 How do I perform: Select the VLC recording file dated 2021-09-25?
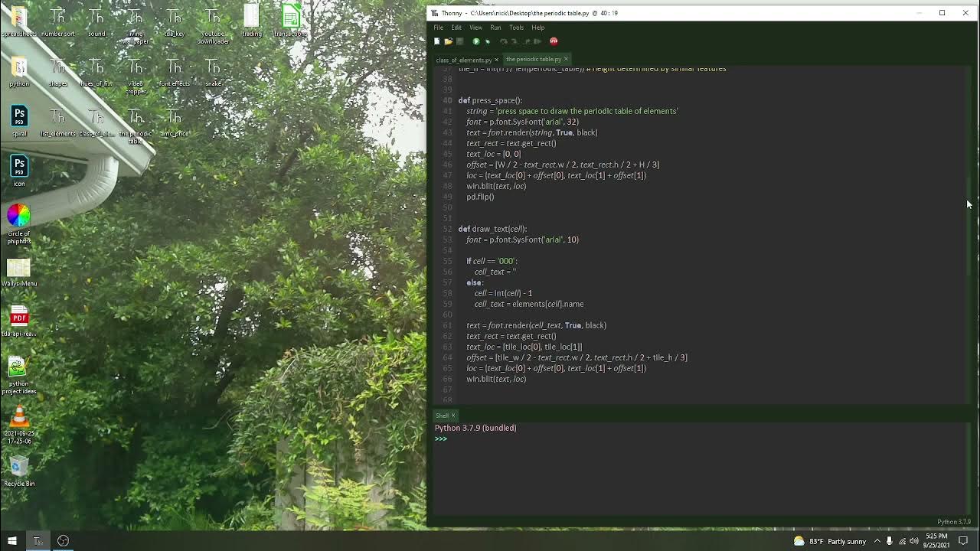tap(19, 425)
